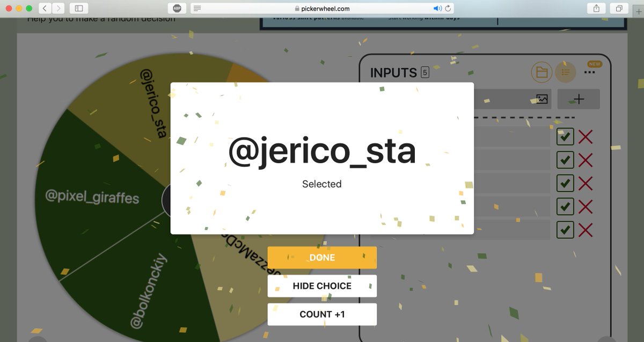644x342 pixels.
Task: Click the pickerwheel.com address bar
Action: click(322, 8)
